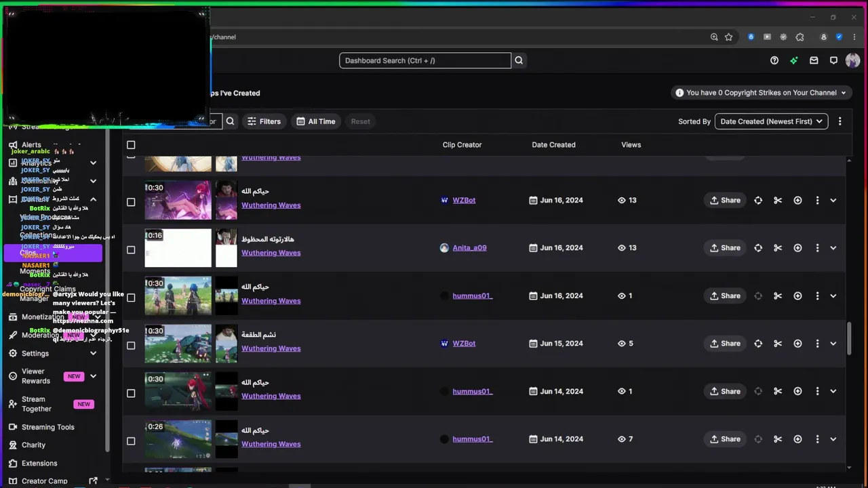Open Extensions in sidebar

pyautogui.click(x=39, y=463)
